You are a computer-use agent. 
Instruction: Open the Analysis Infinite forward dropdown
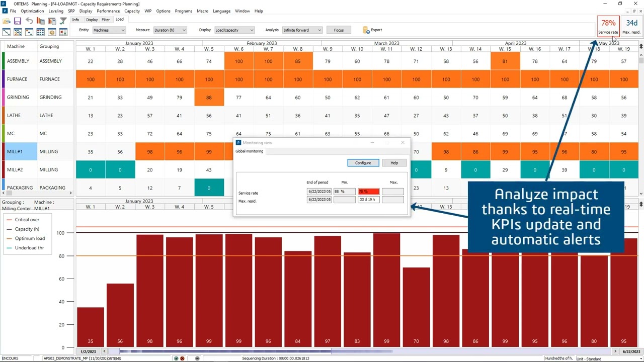(x=302, y=30)
